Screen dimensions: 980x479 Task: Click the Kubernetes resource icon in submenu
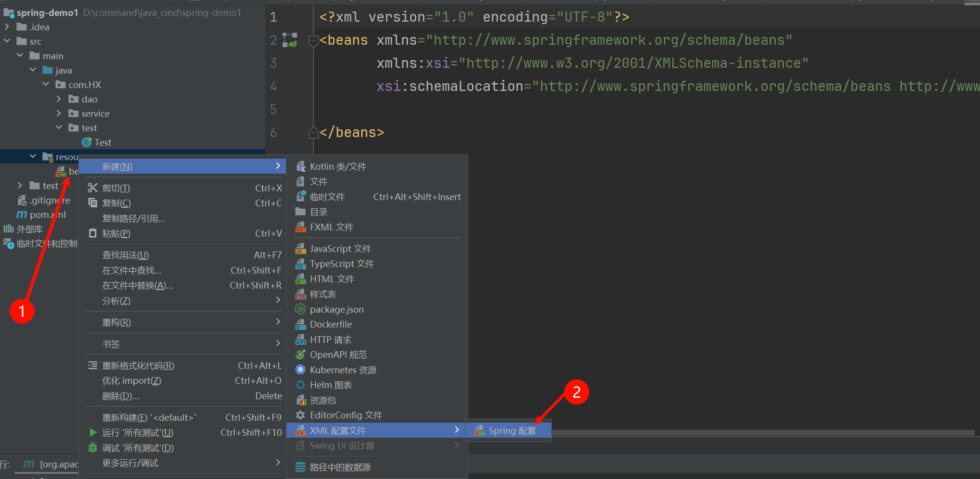(x=300, y=370)
